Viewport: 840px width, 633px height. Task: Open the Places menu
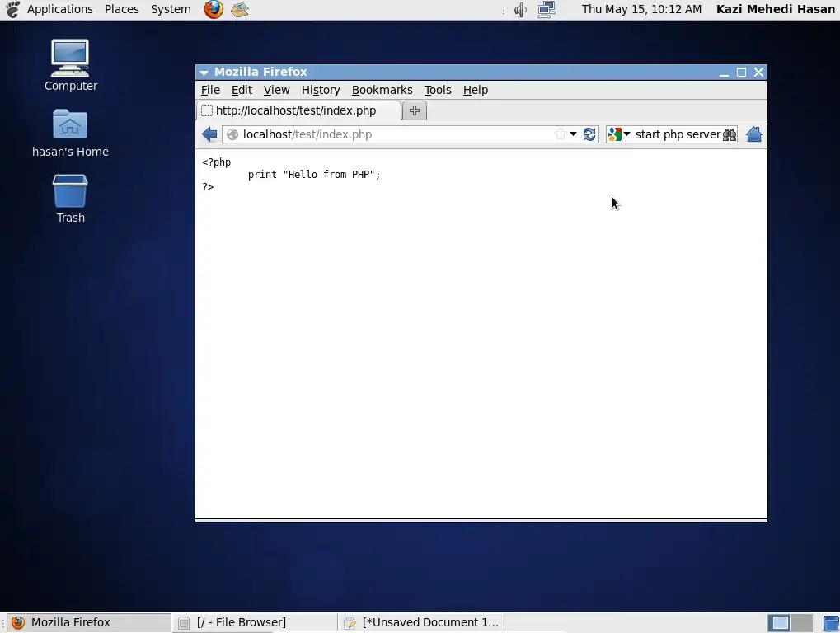point(122,9)
